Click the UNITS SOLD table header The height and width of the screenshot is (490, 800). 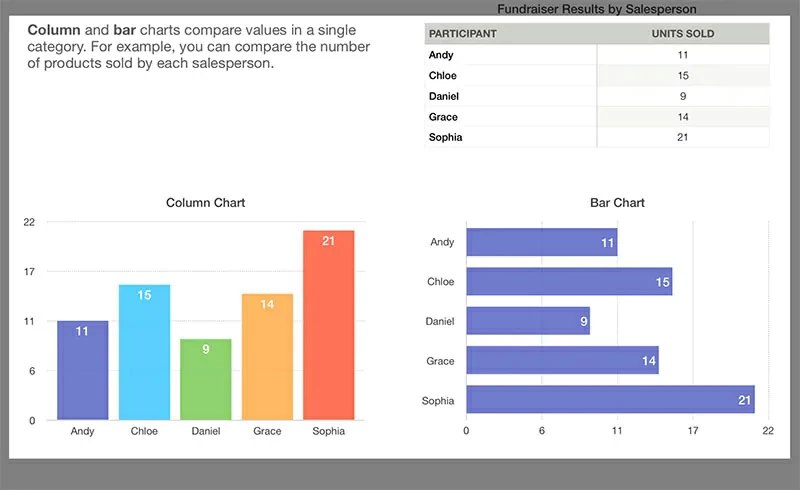pyautogui.click(x=683, y=34)
